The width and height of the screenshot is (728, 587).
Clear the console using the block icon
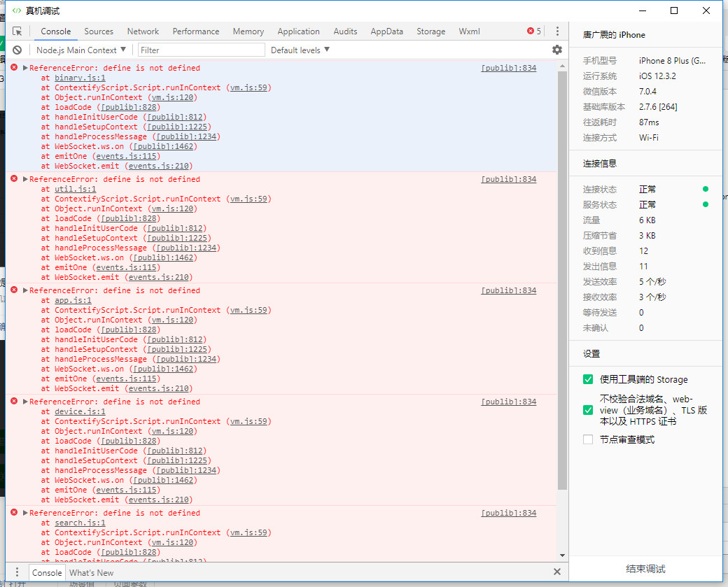click(17, 50)
